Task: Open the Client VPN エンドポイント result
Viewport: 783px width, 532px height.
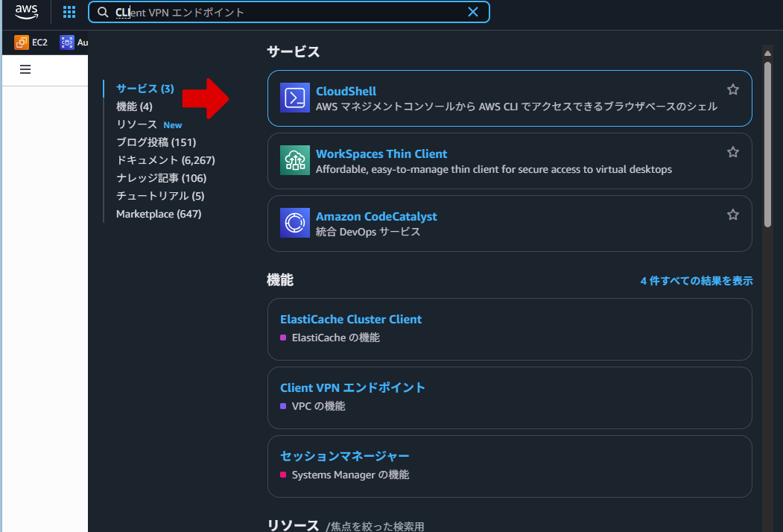Action: pyautogui.click(x=352, y=387)
